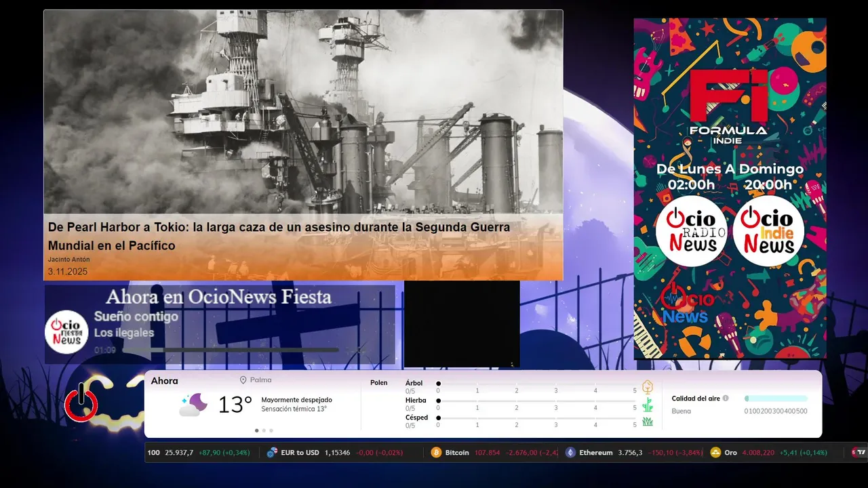
Task: Open the Pearl Harbor article headline
Action: point(279,237)
